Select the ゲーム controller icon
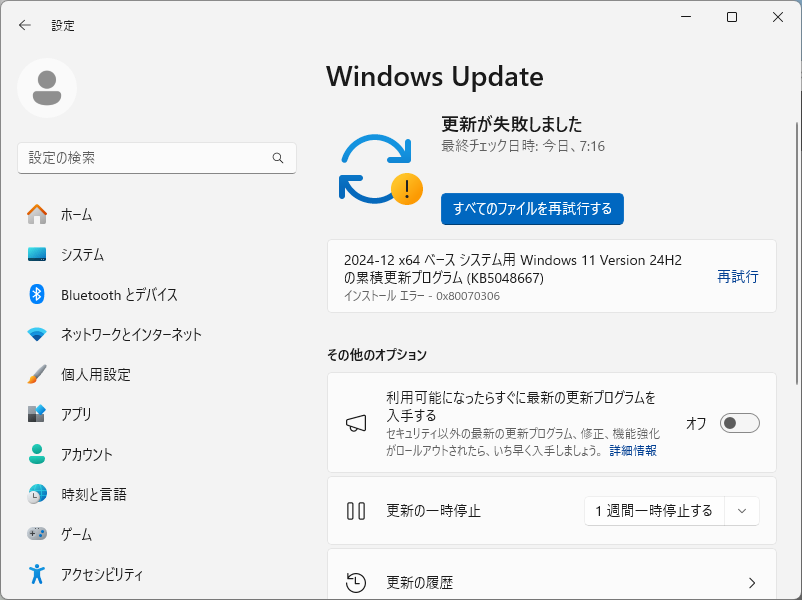 [37, 534]
